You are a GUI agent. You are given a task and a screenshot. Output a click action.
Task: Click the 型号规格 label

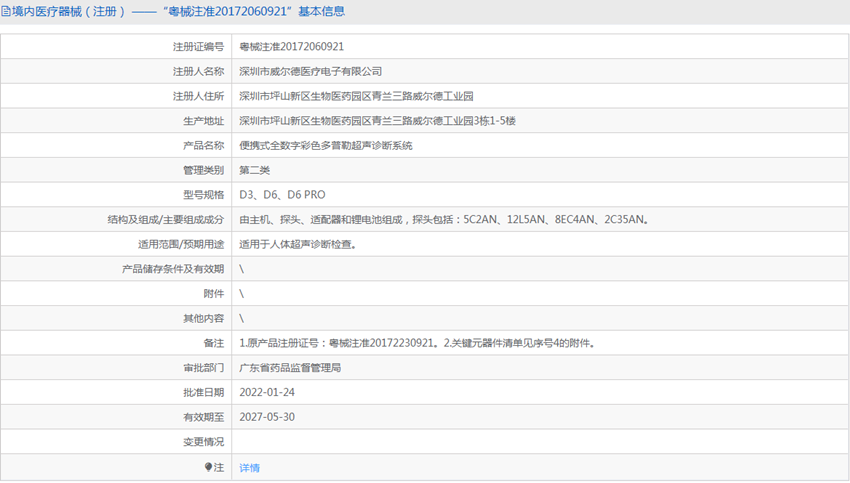click(203, 195)
